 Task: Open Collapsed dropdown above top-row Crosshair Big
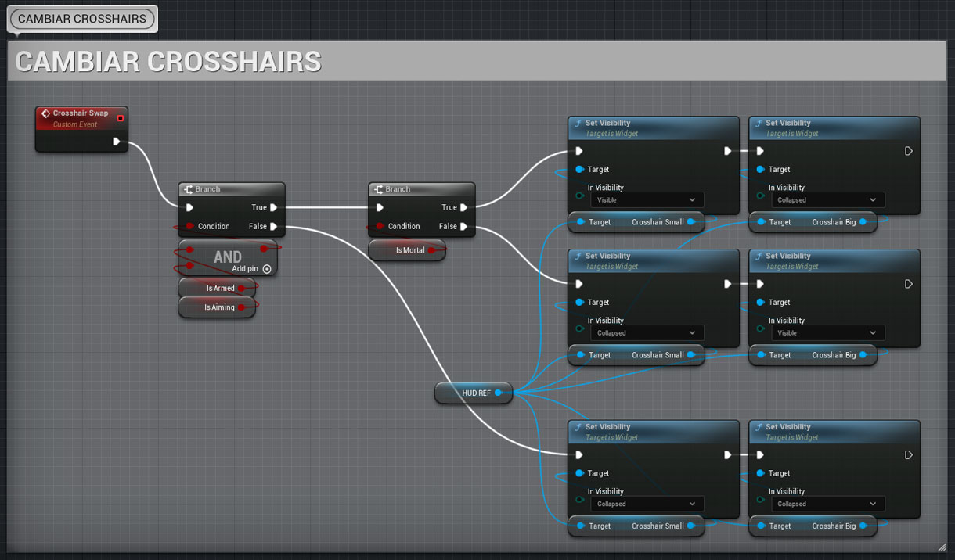tap(827, 200)
